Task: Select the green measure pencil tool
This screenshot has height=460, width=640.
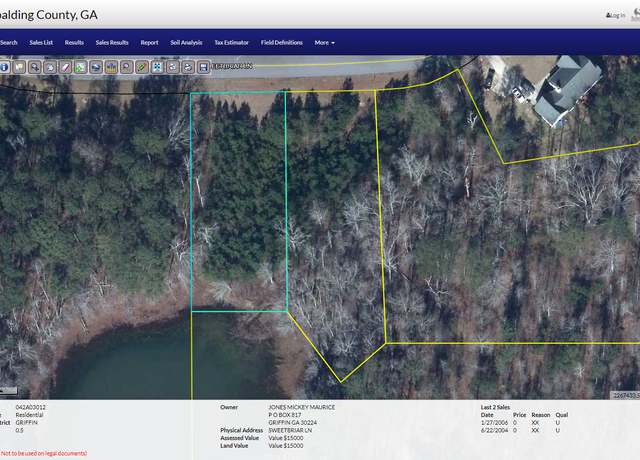Action: [142, 67]
